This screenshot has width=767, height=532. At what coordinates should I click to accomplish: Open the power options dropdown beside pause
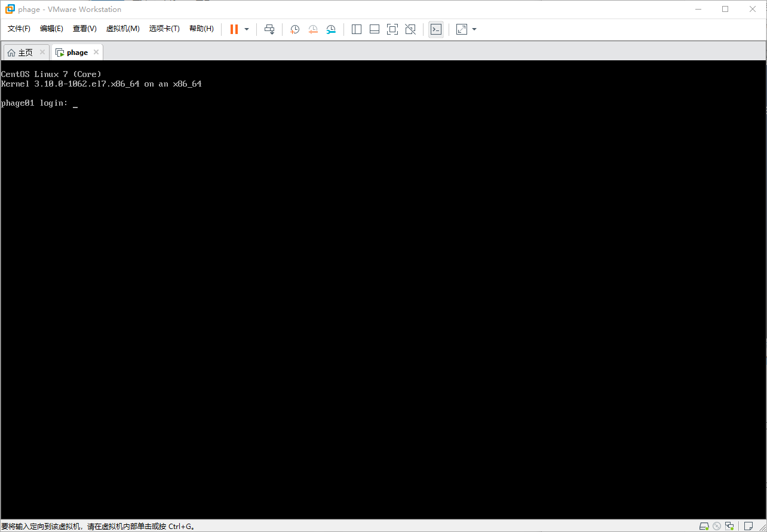pos(247,29)
